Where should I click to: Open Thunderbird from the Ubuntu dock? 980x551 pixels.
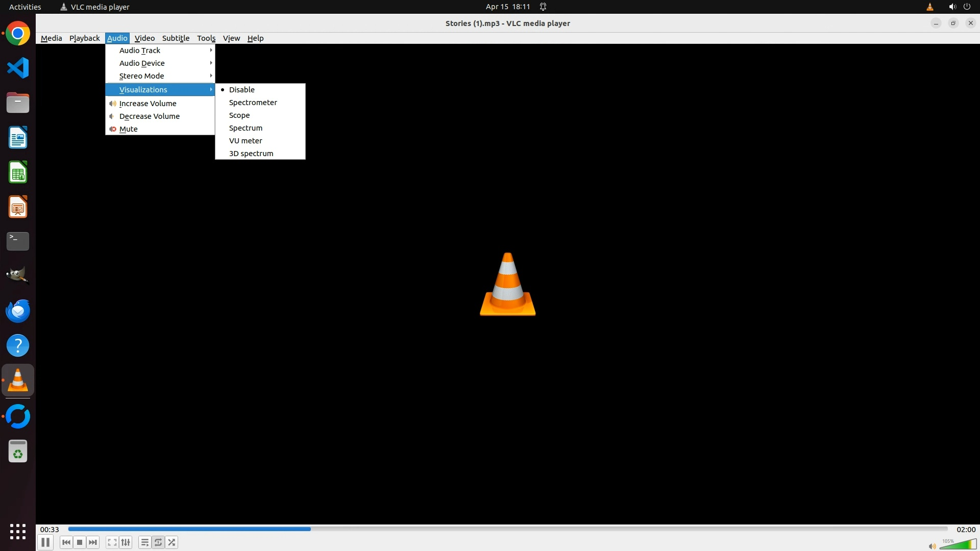(18, 311)
